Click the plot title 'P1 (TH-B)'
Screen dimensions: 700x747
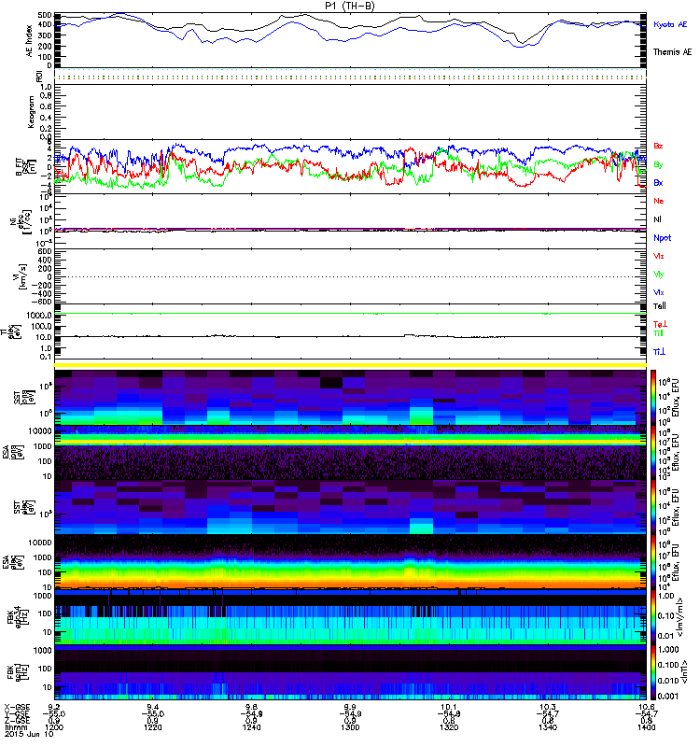(349, 6)
